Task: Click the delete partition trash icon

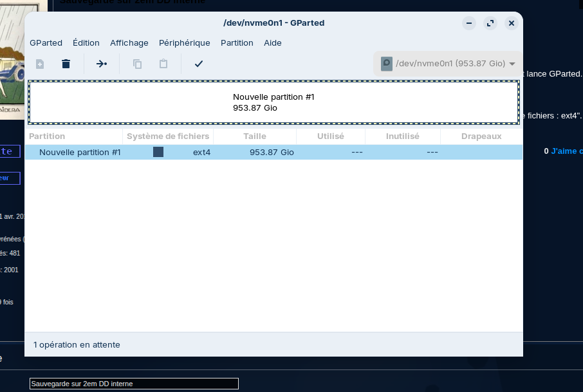Action: 66,64
